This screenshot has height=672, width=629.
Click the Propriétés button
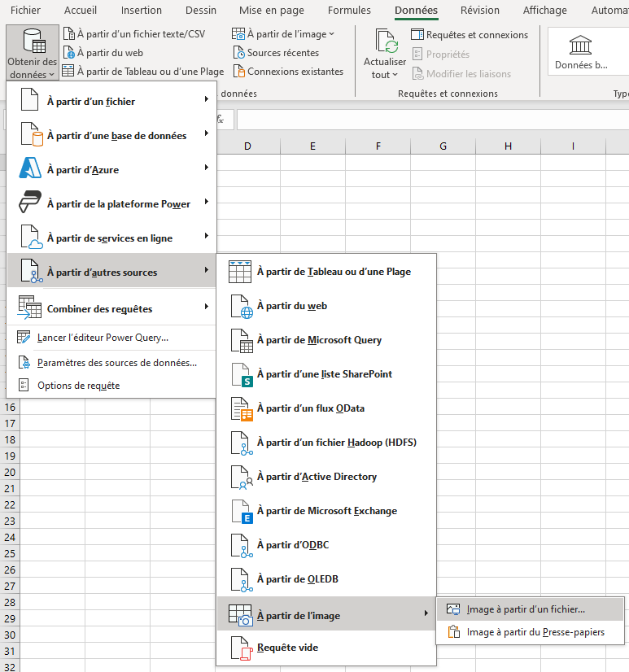pos(441,54)
